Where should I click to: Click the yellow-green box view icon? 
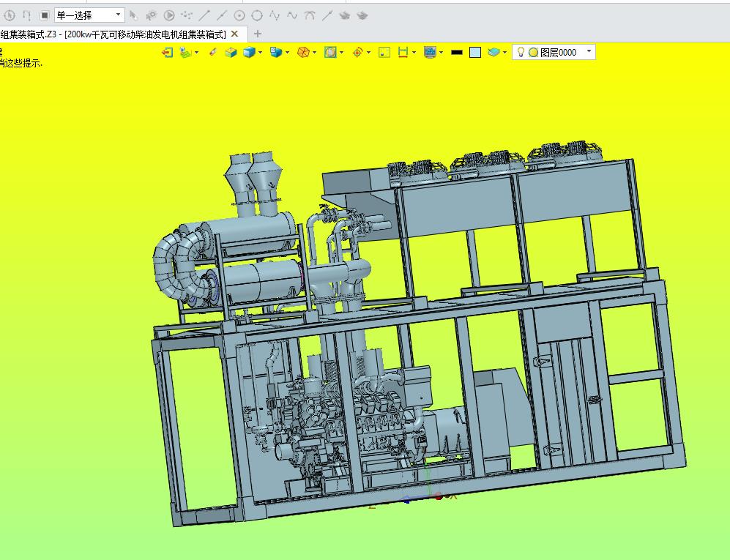point(231,52)
